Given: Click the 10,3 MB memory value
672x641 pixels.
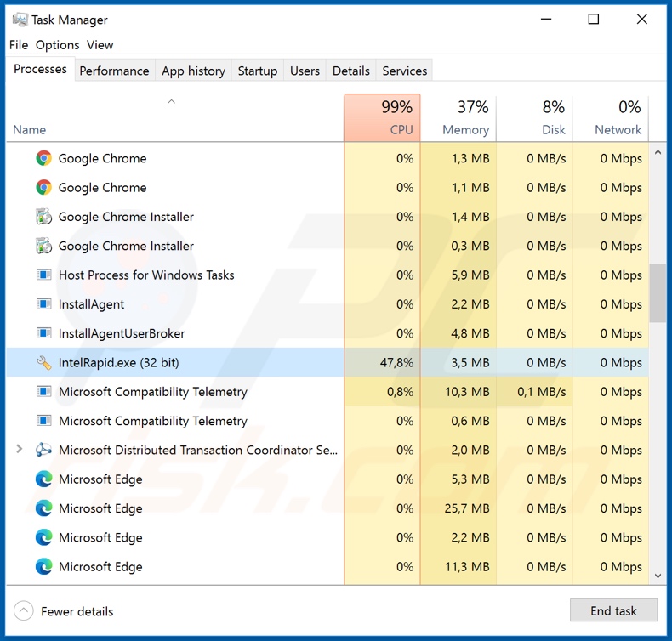Looking at the screenshot, I should 467,392.
